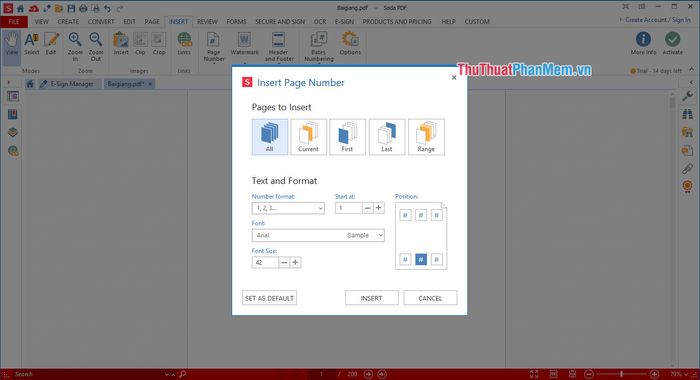This screenshot has width=700, height=380.
Task: Switch to the REVIEW ribbon tab
Action: pyautogui.click(x=207, y=21)
